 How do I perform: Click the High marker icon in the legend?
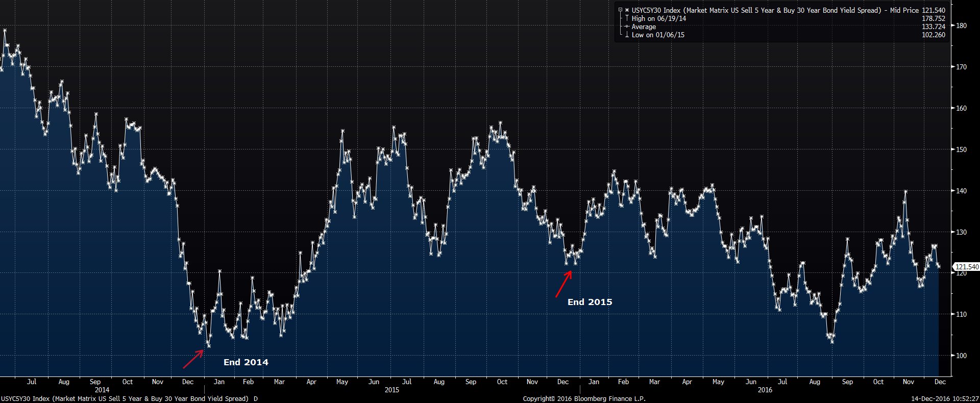(627, 18)
